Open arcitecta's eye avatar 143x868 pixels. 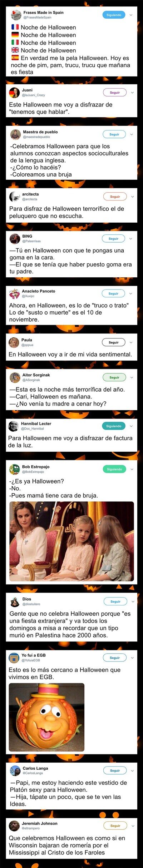click(15, 197)
